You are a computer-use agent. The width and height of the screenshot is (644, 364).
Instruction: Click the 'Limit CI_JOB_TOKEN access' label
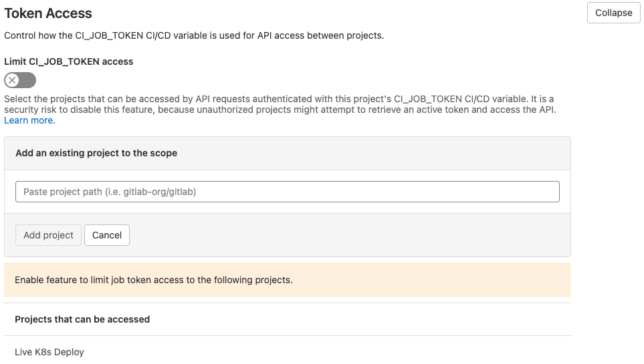69,61
